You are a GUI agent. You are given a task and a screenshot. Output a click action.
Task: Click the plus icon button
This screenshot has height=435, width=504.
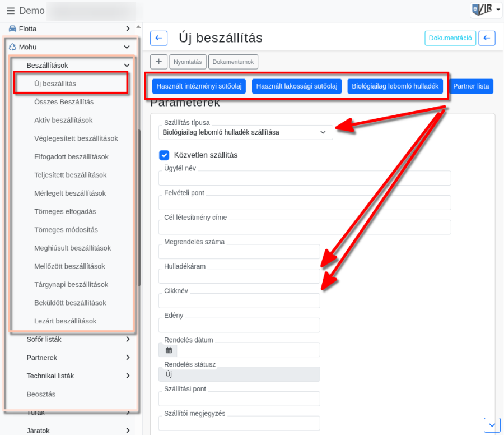(x=159, y=62)
